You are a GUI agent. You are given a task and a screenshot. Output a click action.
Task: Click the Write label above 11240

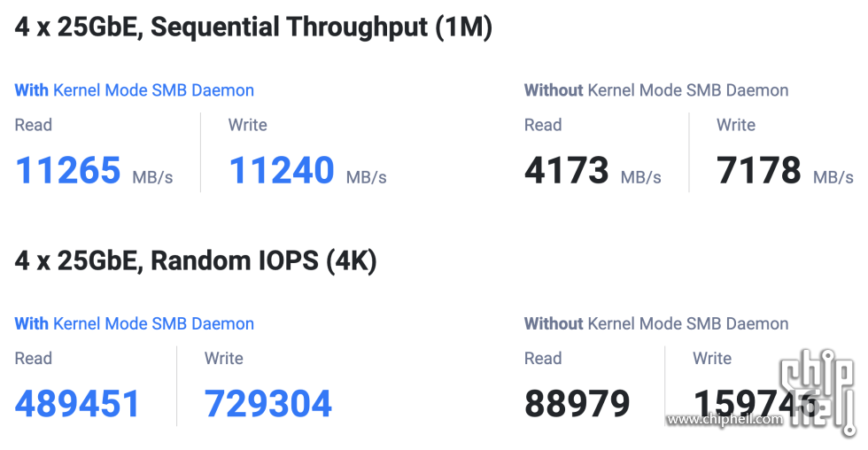point(247,125)
